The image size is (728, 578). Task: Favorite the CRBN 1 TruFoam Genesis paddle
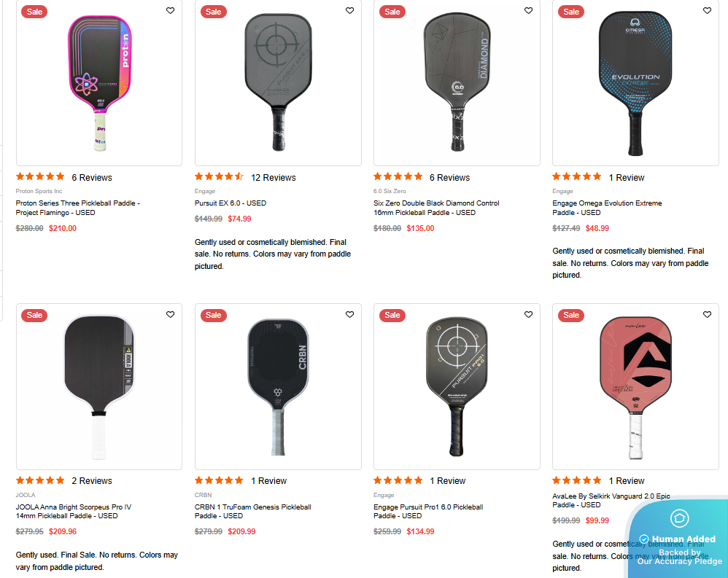coord(349,315)
